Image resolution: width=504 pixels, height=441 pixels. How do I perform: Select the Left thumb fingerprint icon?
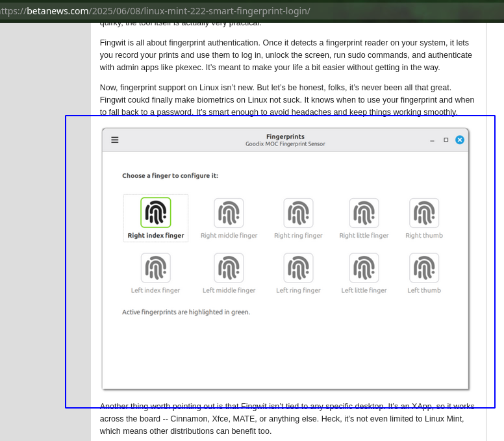coord(424,268)
